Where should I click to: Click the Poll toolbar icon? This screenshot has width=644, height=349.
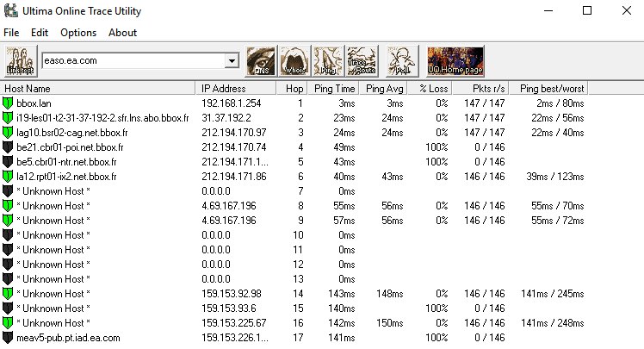click(402, 61)
